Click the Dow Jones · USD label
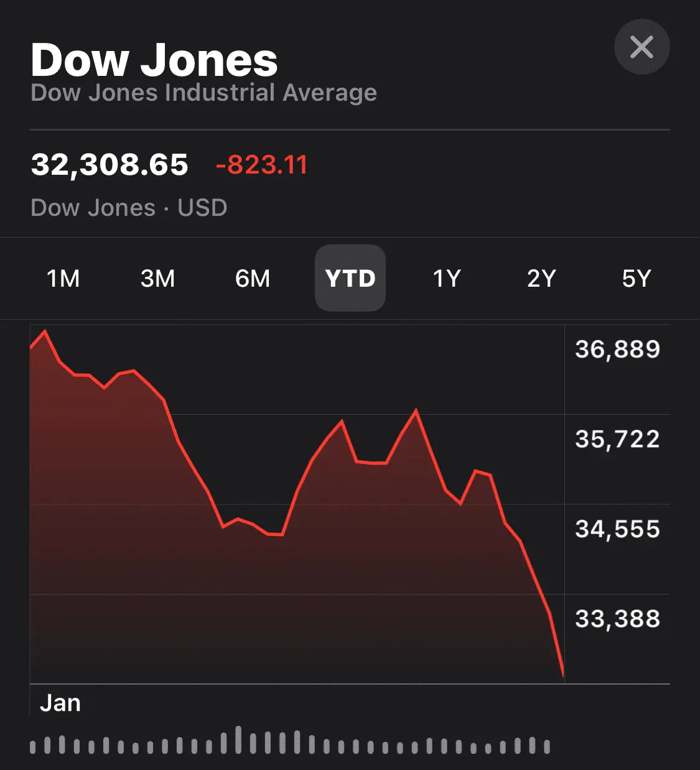The height and width of the screenshot is (770, 700). tap(129, 208)
